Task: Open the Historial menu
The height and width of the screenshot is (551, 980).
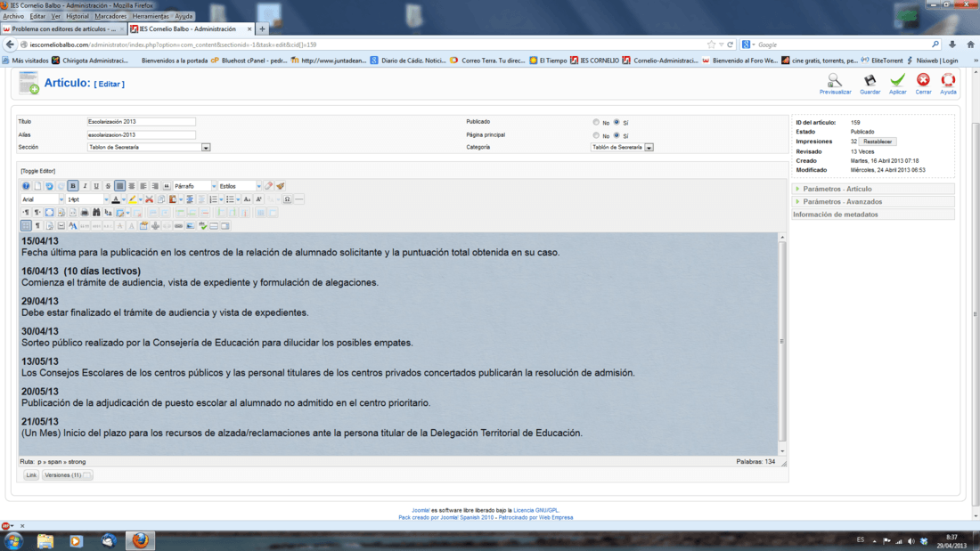Action: [x=78, y=16]
